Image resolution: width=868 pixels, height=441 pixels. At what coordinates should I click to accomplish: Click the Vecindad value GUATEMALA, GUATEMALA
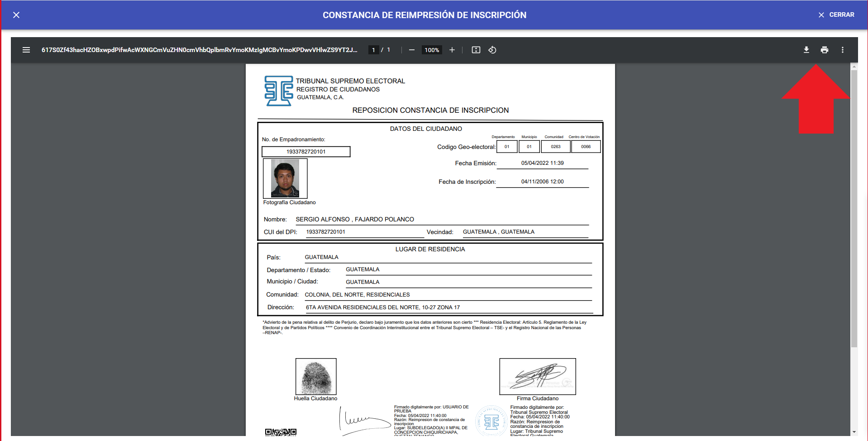499,232
